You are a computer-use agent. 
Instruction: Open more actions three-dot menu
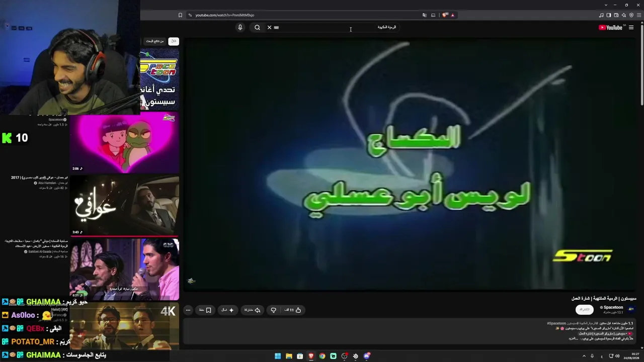click(x=188, y=310)
